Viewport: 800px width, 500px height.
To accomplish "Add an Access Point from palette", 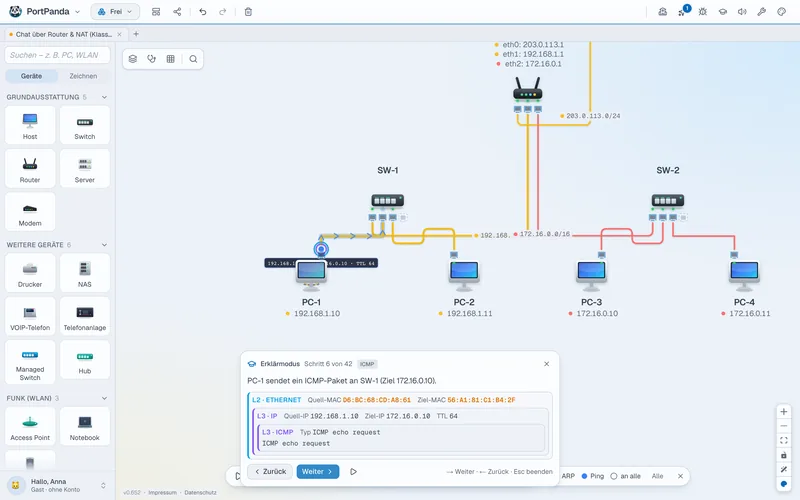I will pyautogui.click(x=30, y=427).
